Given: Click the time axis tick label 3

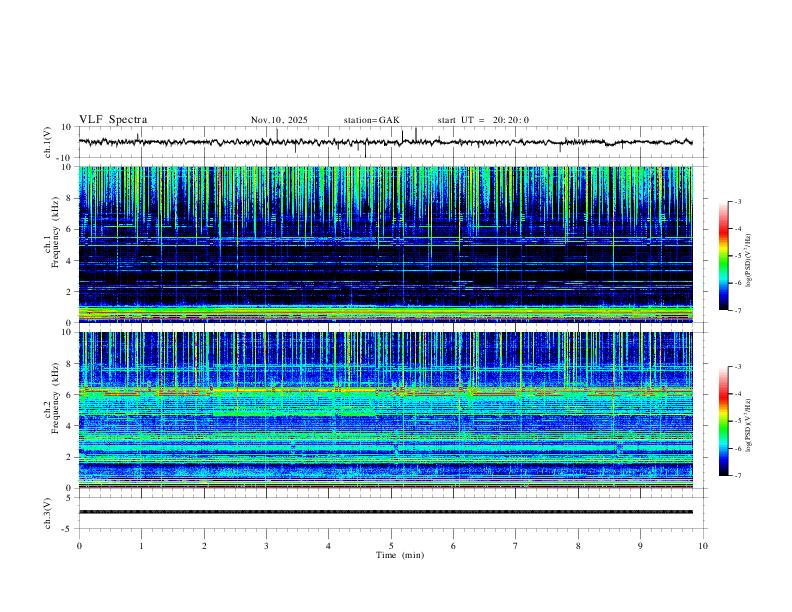Looking at the screenshot, I should click(266, 546).
